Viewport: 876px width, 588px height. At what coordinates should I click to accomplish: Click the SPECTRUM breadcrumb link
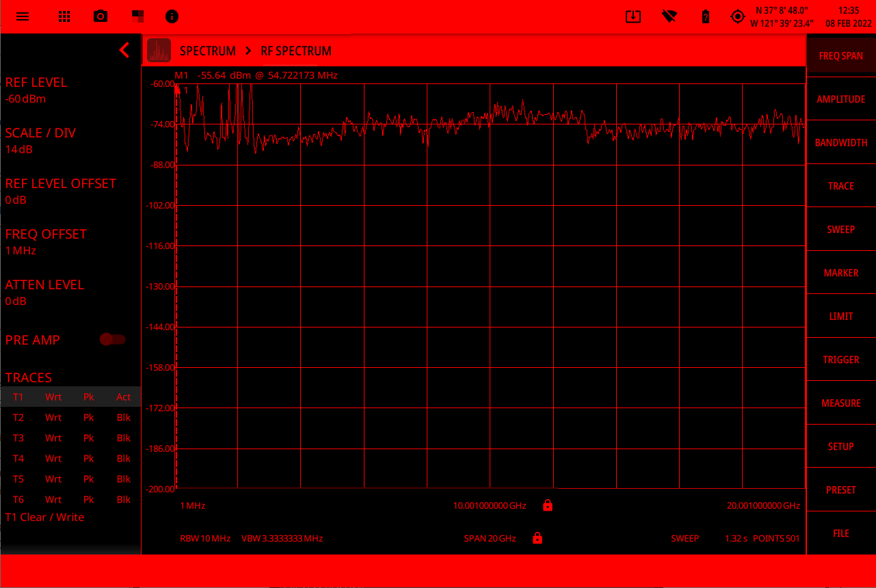coord(207,51)
